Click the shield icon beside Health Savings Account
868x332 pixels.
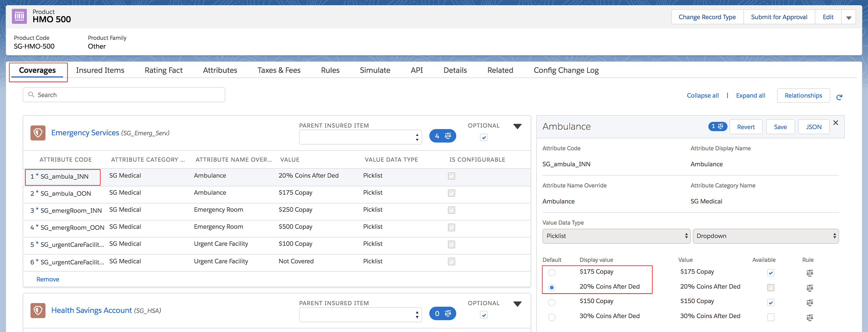tap(38, 310)
